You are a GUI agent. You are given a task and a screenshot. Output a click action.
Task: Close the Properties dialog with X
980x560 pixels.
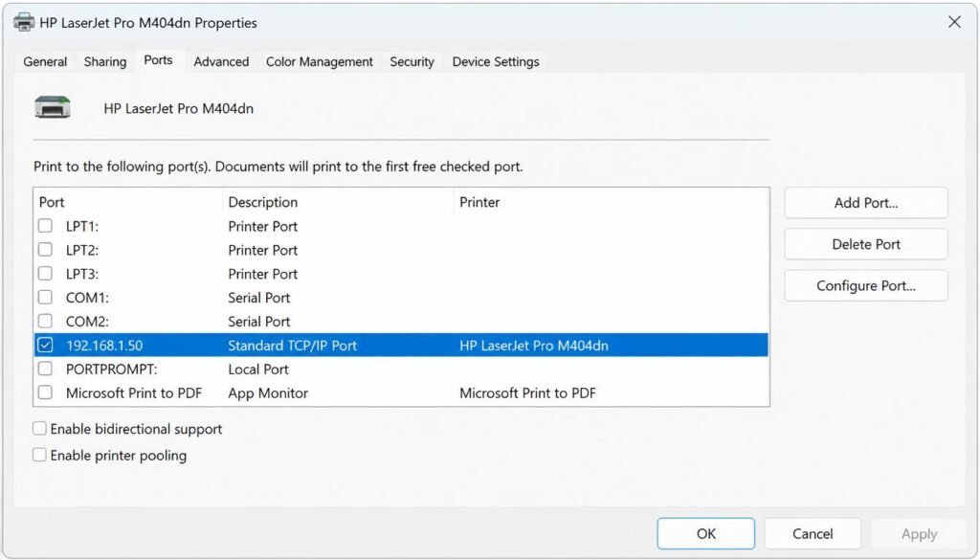coord(954,22)
